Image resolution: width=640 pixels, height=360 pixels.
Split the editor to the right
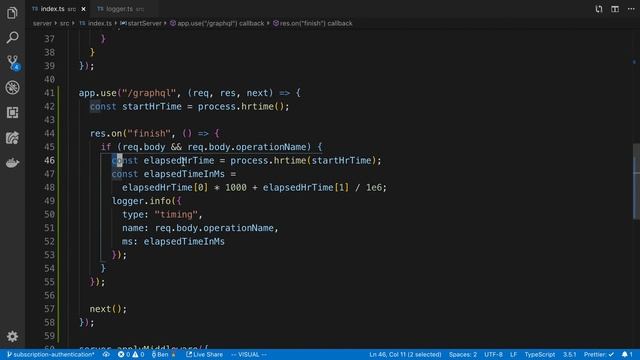[x=615, y=9]
